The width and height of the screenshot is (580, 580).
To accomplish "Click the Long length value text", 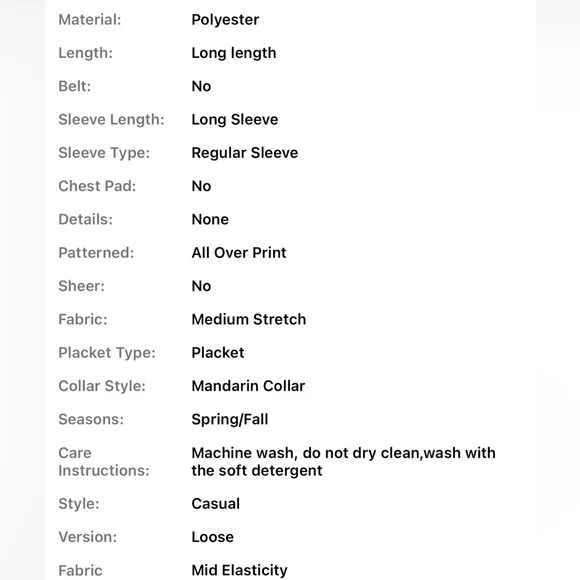I will (x=234, y=53).
